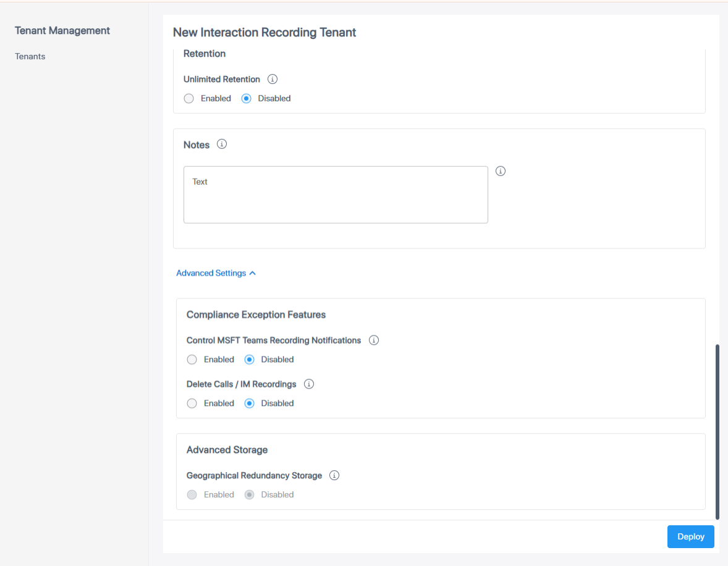Open Tenants in the sidebar
The height and width of the screenshot is (566, 728).
tap(30, 56)
